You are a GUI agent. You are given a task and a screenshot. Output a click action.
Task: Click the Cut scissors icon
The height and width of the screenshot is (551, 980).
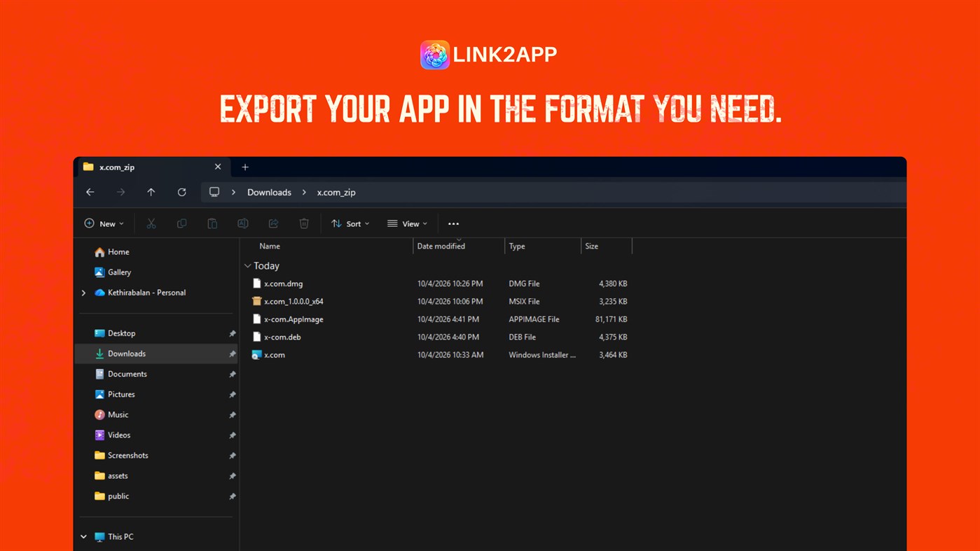point(151,223)
